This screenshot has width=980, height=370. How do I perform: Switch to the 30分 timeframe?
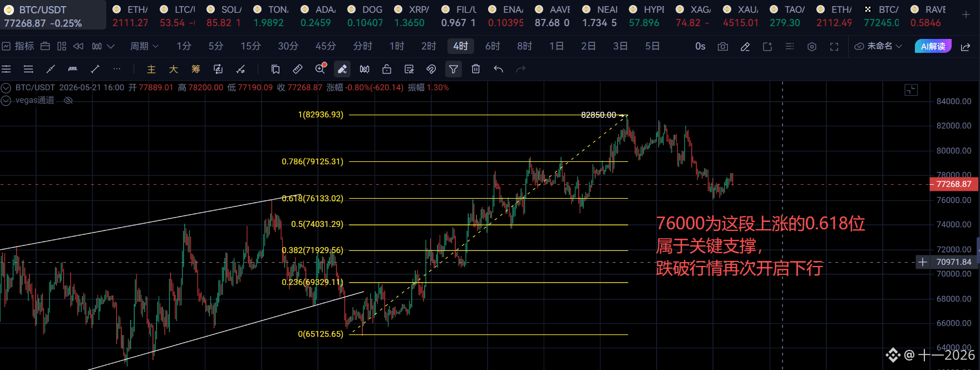[x=288, y=46]
